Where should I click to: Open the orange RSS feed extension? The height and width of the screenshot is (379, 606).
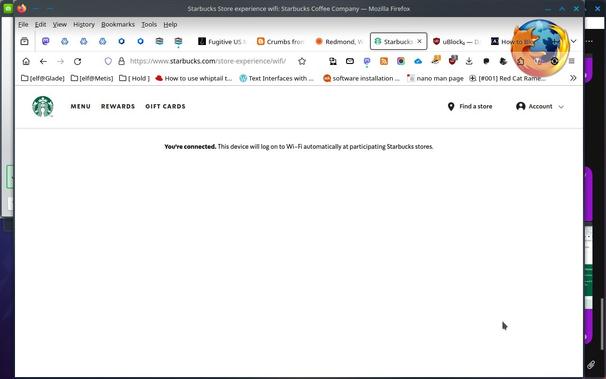pyautogui.click(x=384, y=61)
